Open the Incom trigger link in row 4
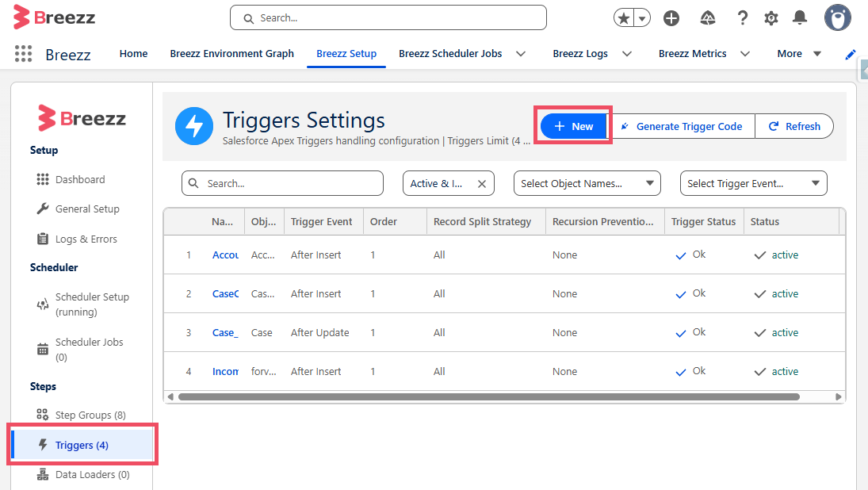868x490 pixels. pyautogui.click(x=225, y=372)
